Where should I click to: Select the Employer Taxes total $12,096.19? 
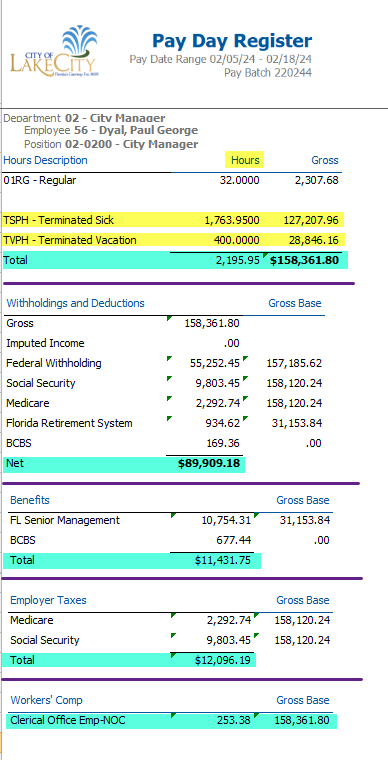[x=223, y=660]
